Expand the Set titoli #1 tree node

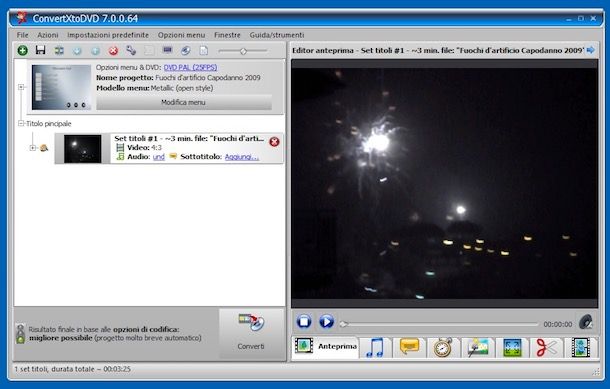point(33,148)
